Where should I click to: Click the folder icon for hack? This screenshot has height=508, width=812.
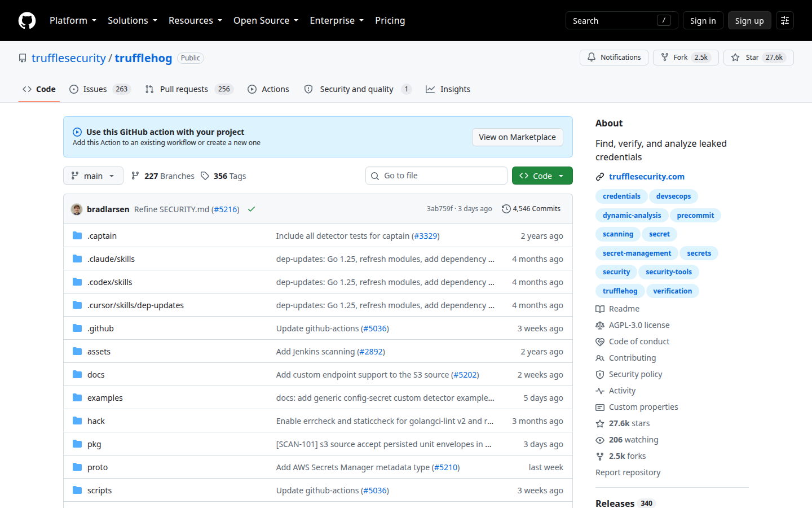tap(77, 421)
